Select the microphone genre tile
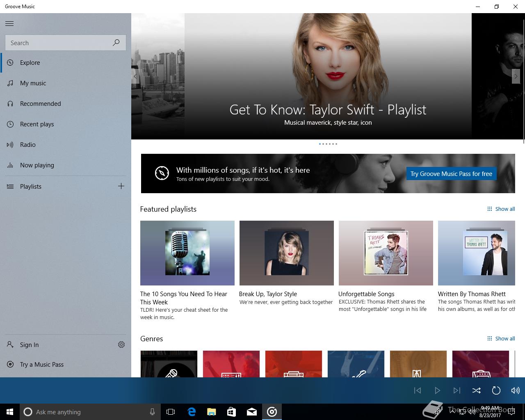This screenshot has height=420, width=525. [169, 364]
